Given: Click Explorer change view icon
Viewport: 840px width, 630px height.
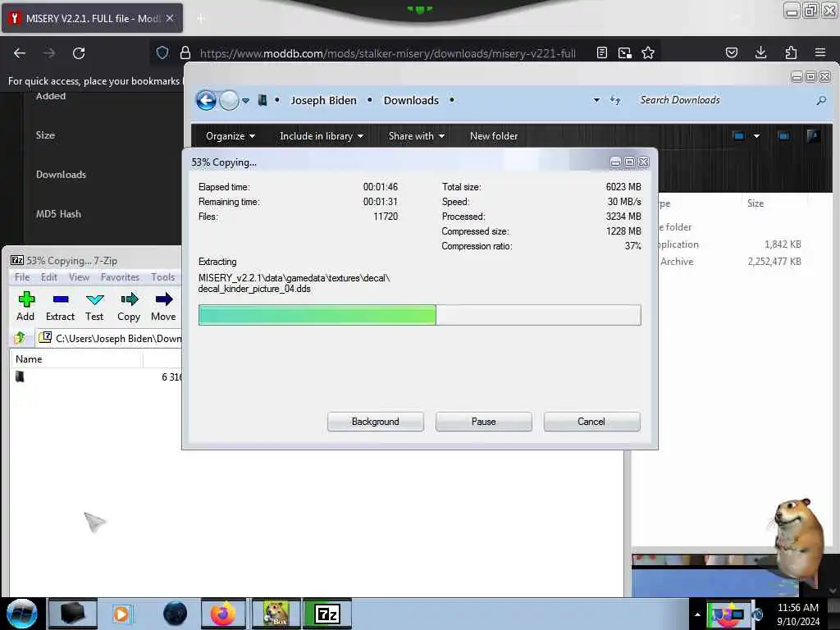Looking at the screenshot, I should (x=739, y=136).
